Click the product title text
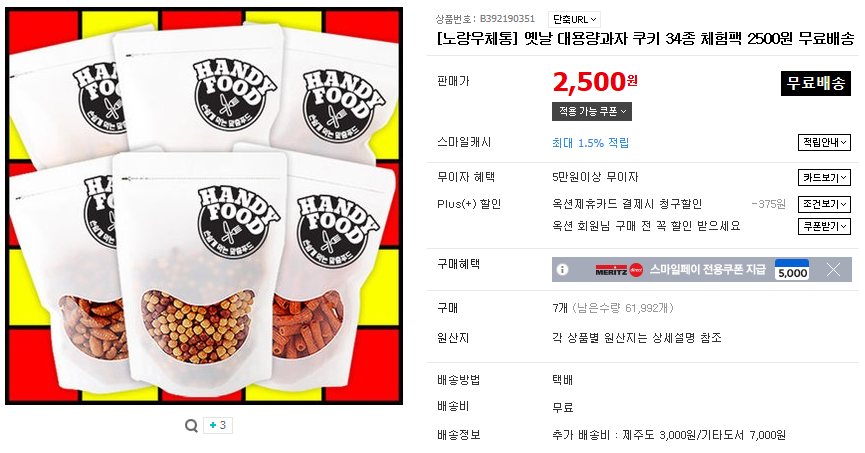 (646, 40)
